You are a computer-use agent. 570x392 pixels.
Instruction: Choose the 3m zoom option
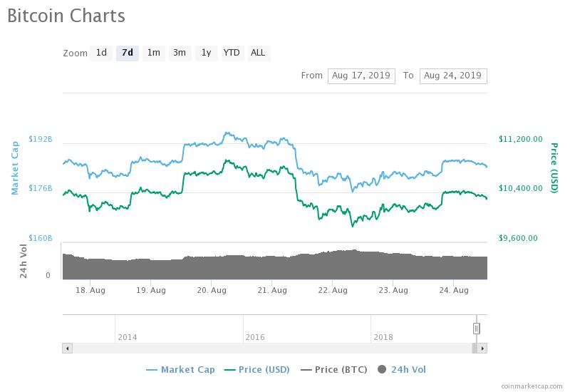pyautogui.click(x=180, y=53)
